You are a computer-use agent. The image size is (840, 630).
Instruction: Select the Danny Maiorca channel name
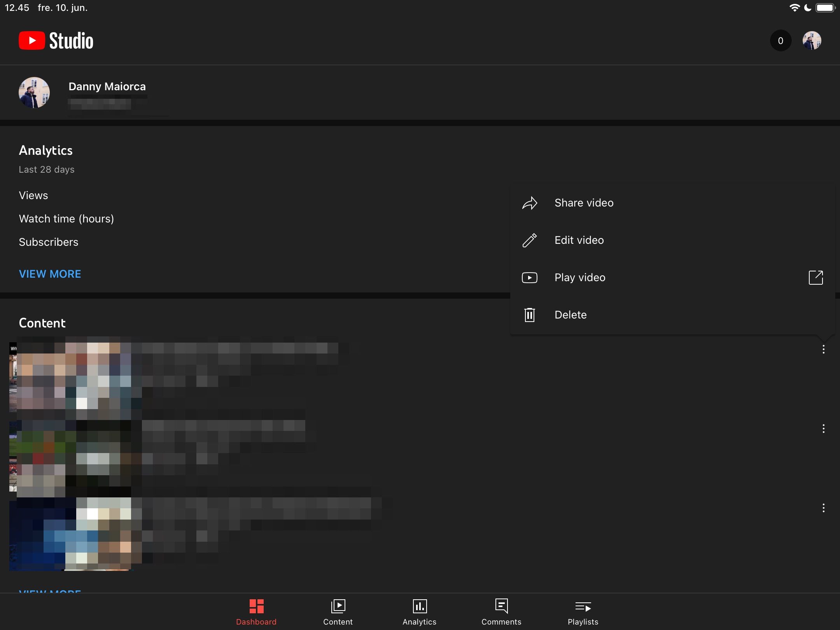(107, 86)
